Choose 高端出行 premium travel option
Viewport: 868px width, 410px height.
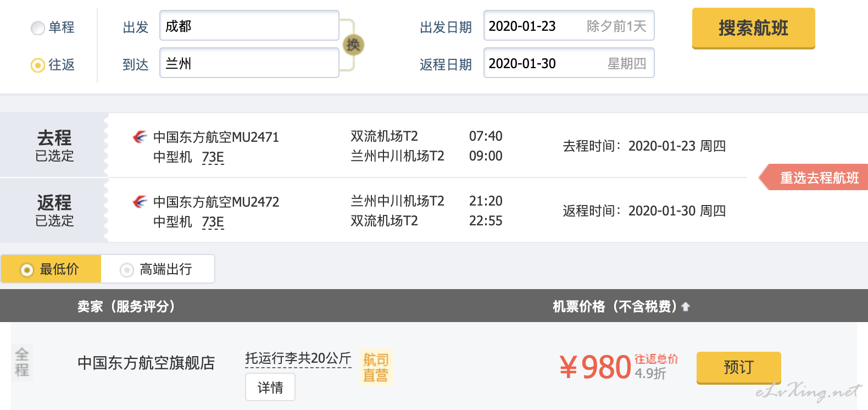click(x=158, y=269)
